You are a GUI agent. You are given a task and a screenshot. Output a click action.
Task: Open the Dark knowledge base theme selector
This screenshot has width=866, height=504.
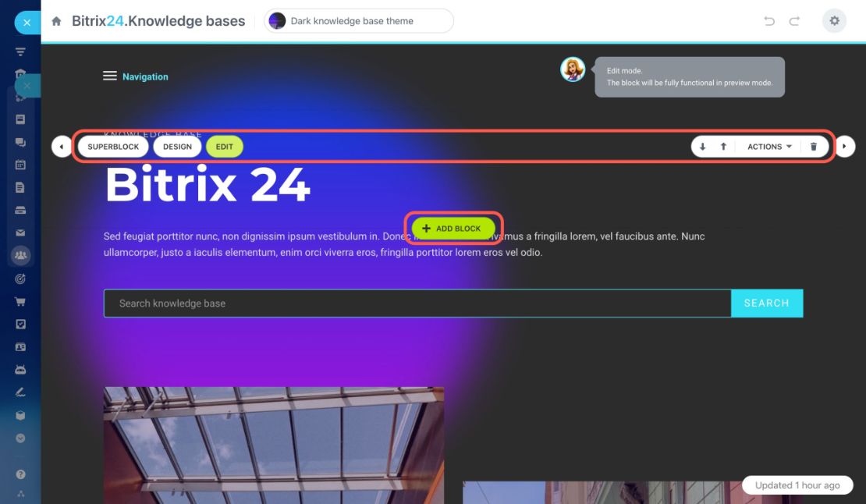coord(358,21)
